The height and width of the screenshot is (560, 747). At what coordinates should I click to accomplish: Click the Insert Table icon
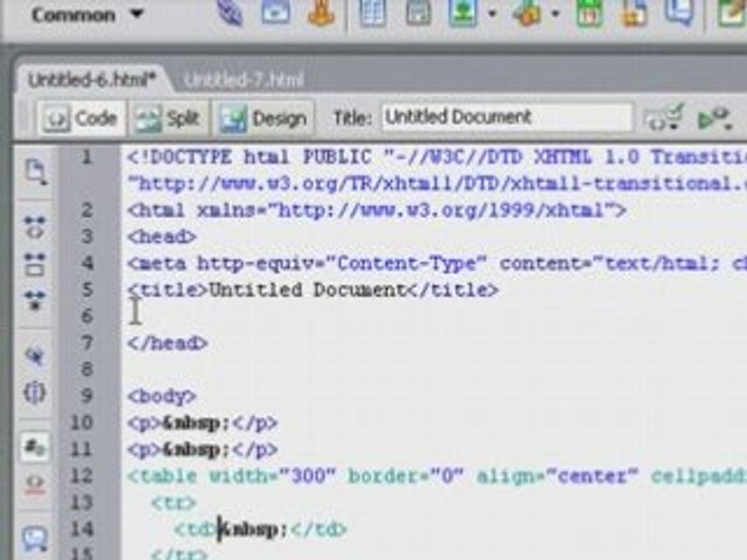372,12
